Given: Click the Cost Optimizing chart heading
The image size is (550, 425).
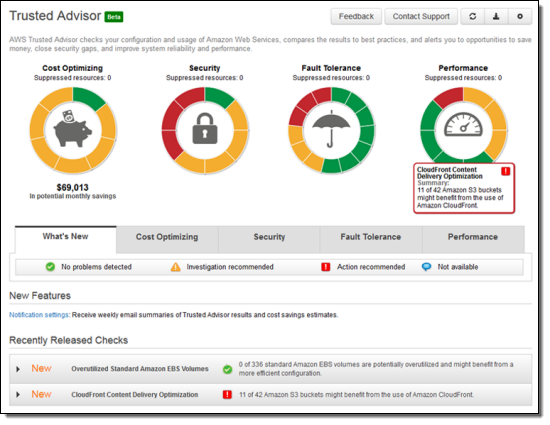Looking at the screenshot, I should point(73,68).
